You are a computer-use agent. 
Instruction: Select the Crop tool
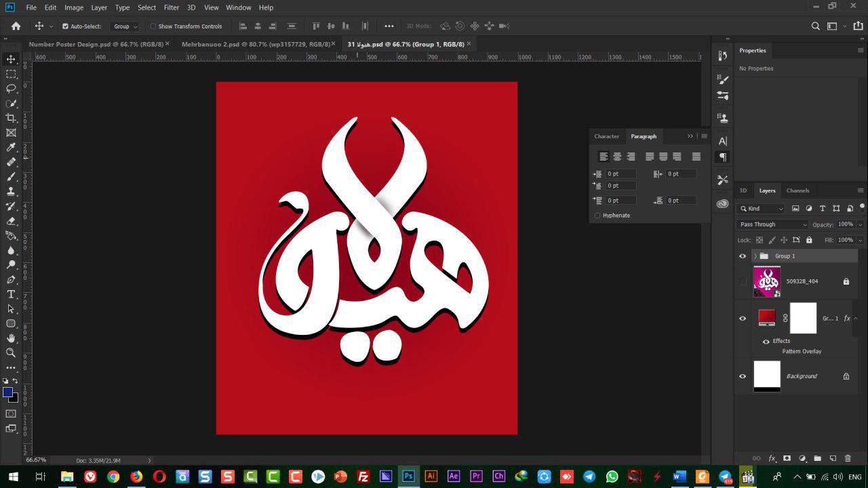pos(11,118)
